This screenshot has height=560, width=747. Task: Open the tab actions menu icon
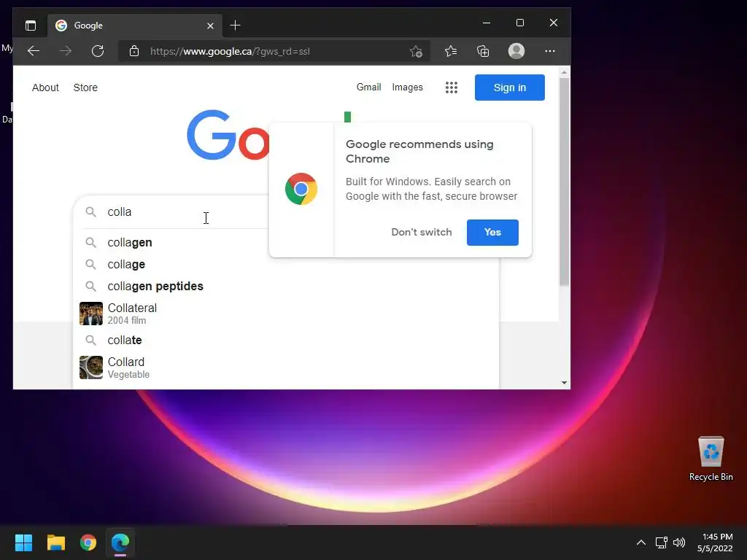click(31, 26)
